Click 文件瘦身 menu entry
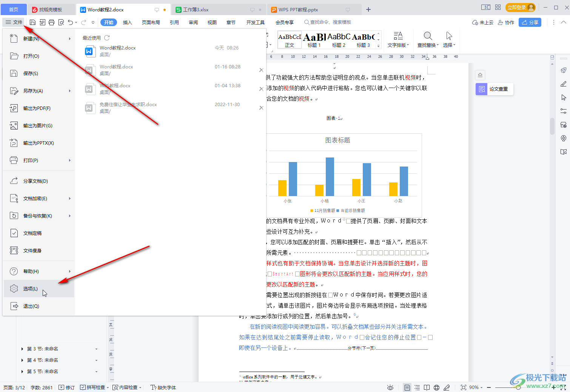The width and height of the screenshot is (570, 392). tap(39, 250)
